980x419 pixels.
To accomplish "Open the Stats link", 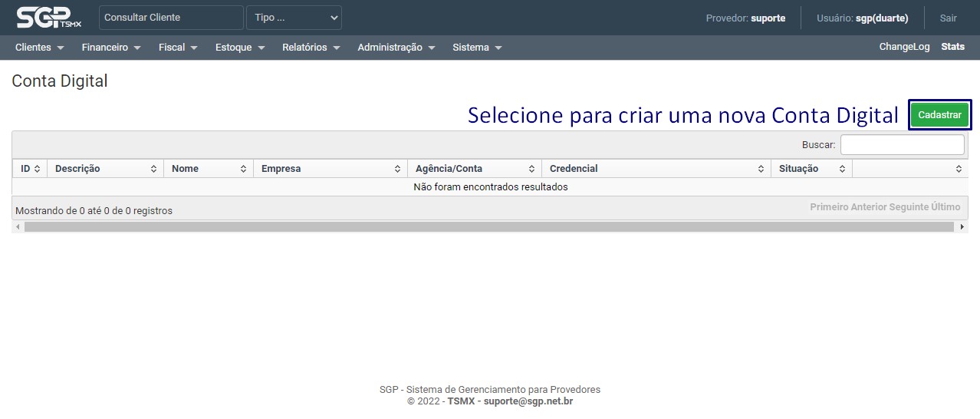I will [952, 47].
